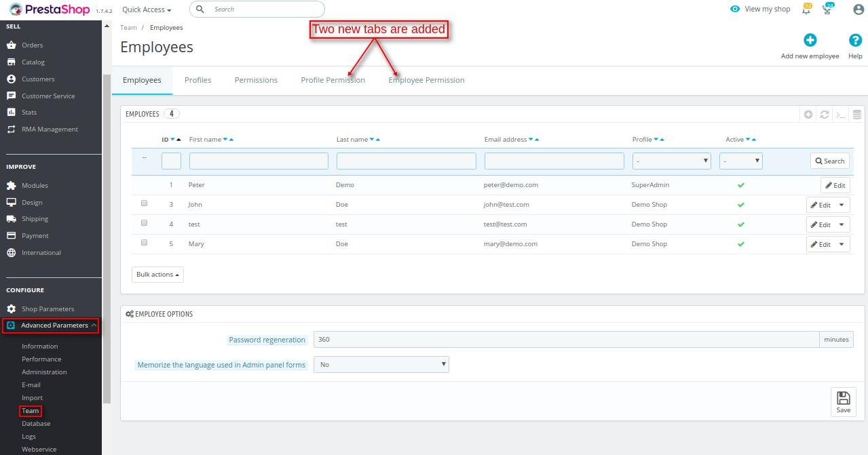Viewport: 868px width, 455px height.
Task: Select the checkbox for employee Mary
Action: coord(144,242)
